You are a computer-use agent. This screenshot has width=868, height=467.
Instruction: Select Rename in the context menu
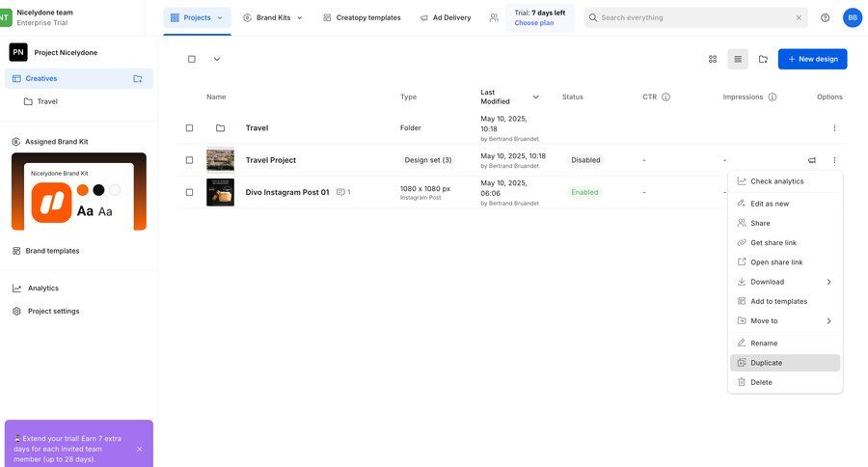click(764, 343)
